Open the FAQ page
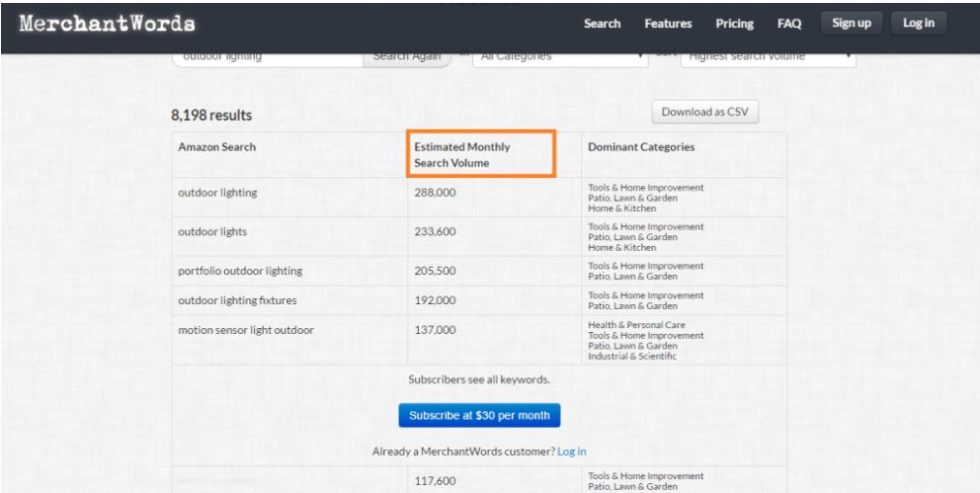Image resolution: width=980 pixels, height=493 pixels. (788, 24)
